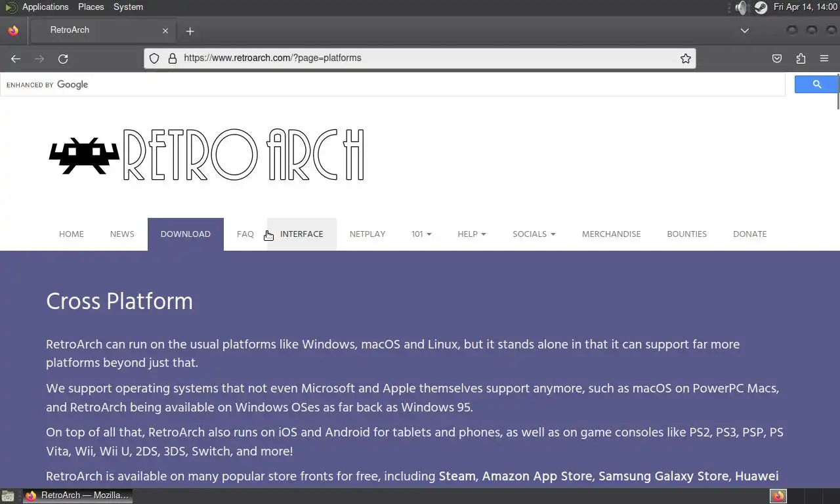Click the site security padlock icon
Viewport: 840px width, 504px height.
[x=173, y=58]
